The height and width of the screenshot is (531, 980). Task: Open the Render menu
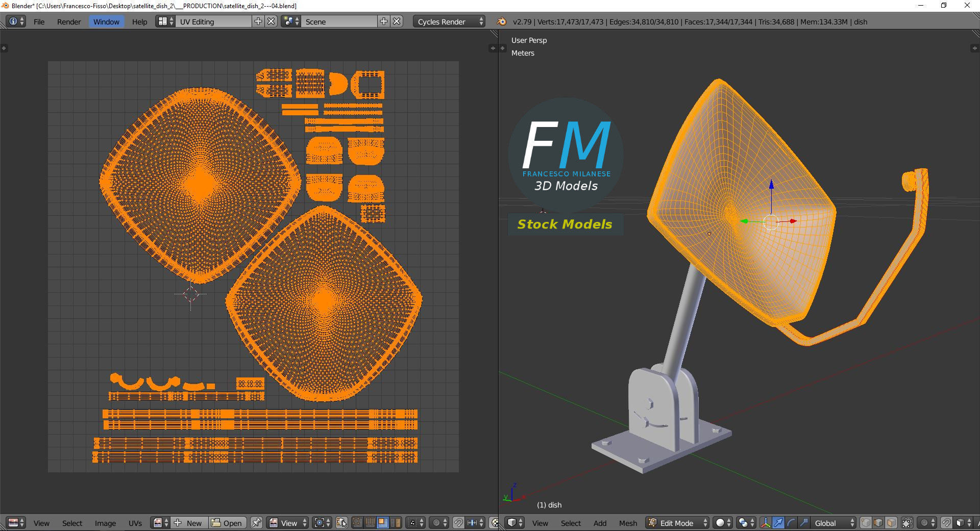tap(69, 21)
